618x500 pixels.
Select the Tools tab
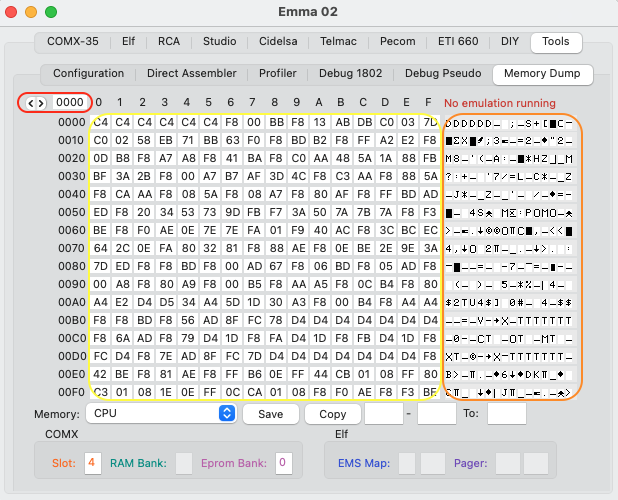pyautogui.click(x=556, y=42)
